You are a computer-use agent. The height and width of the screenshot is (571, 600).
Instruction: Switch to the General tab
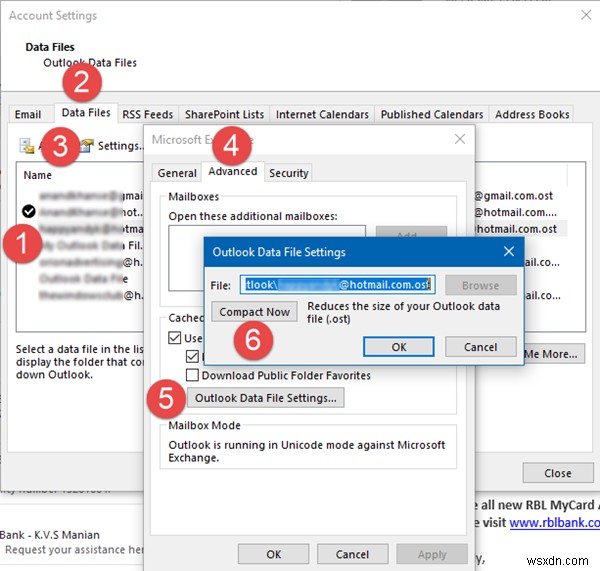[177, 173]
